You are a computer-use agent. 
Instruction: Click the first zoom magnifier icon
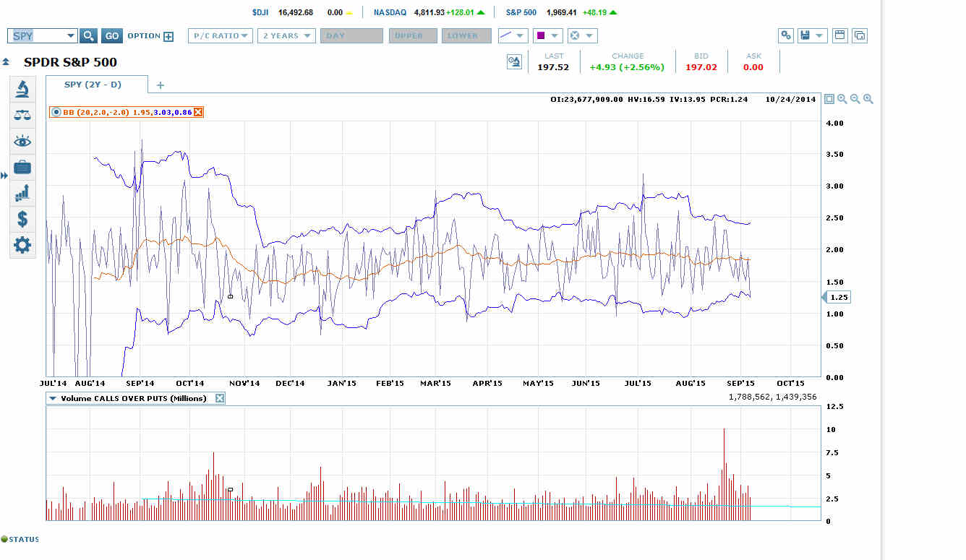click(x=842, y=99)
